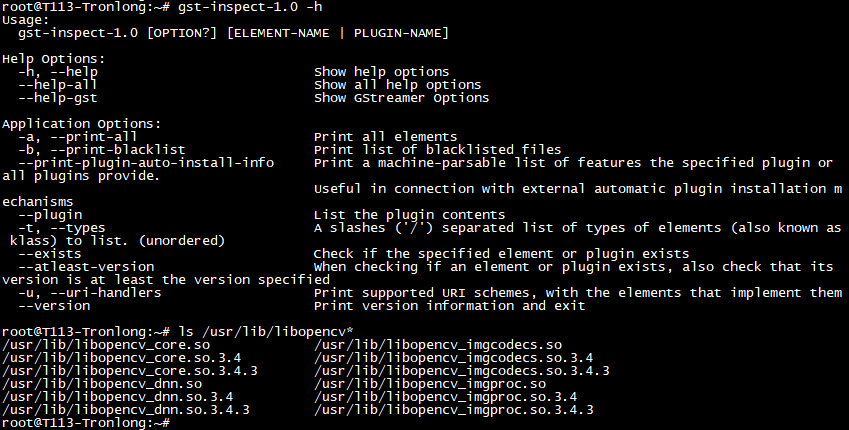Click the libopencv_imgcodecs.so file path

438,345
